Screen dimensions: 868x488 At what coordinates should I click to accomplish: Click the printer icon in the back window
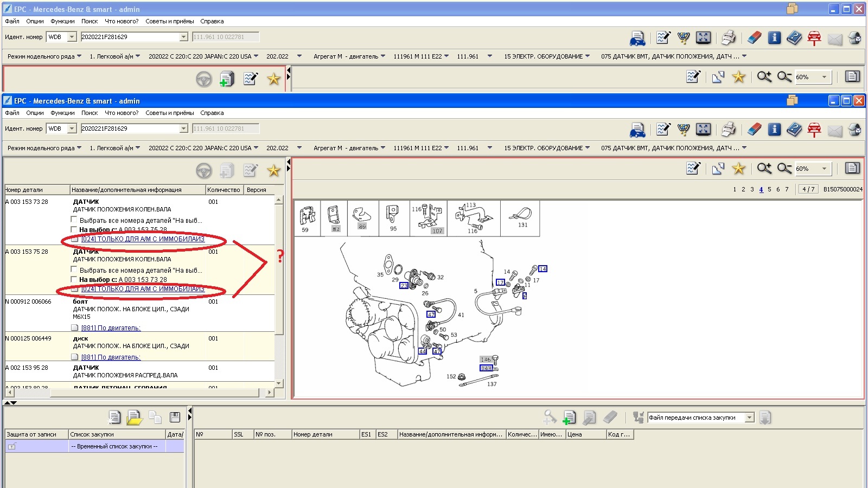(x=729, y=37)
